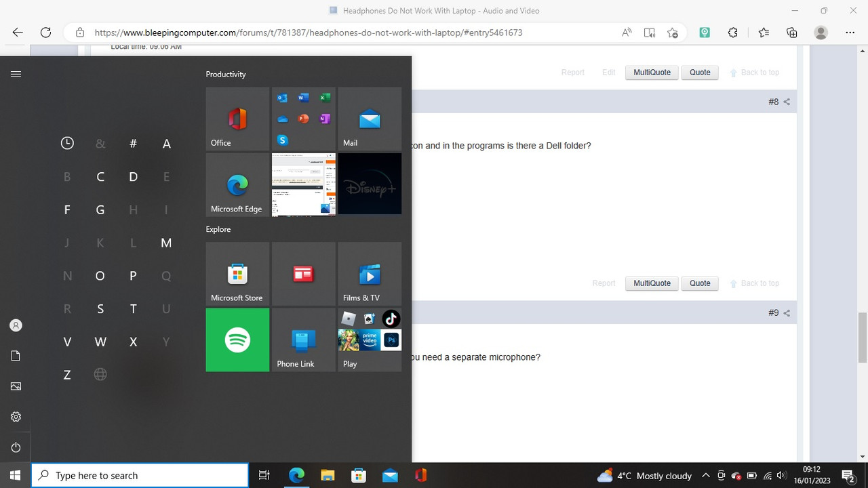
Task: Jump to apps starting with X
Action: coord(133,342)
